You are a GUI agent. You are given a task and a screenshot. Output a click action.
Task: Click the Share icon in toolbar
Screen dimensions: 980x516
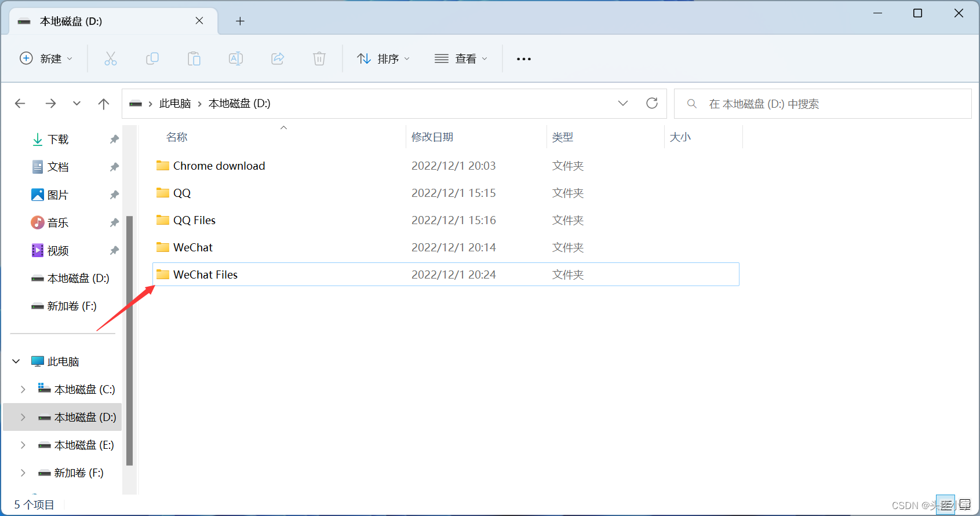click(278, 58)
